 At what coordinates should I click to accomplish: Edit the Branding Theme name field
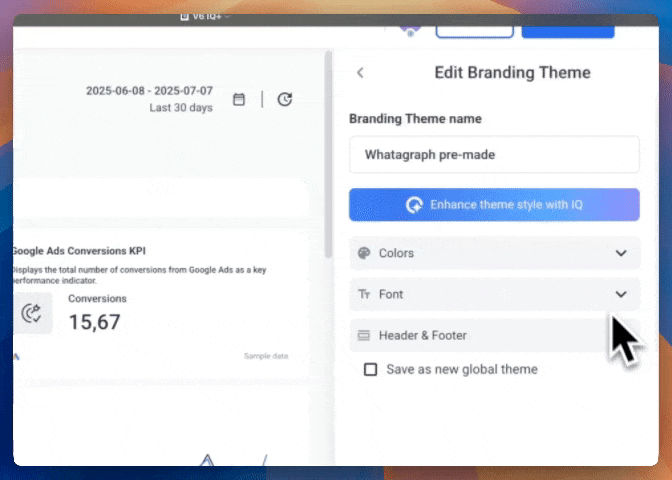[x=495, y=154]
